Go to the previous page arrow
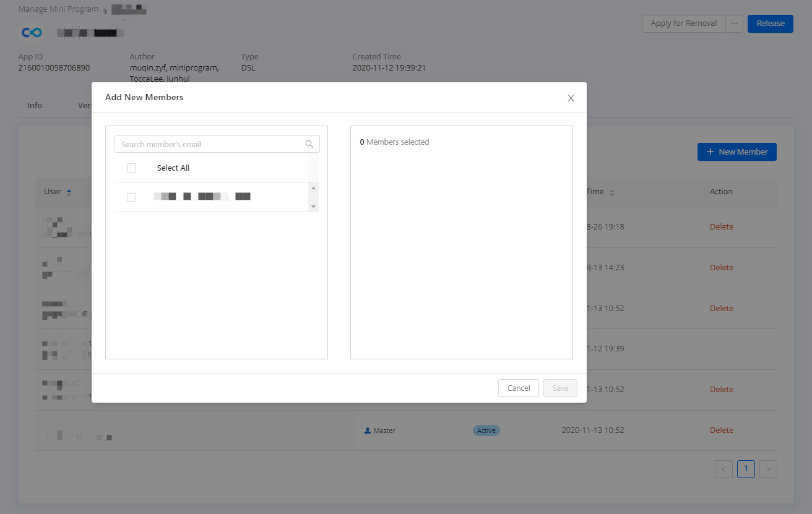Viewport: 812px width, 514px height. pyautogui.click(x=723, y=469)
